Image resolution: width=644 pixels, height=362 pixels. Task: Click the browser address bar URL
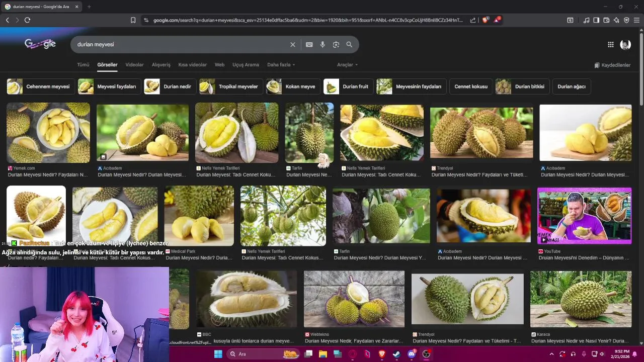pyautogui.click(x=308, y=20)
